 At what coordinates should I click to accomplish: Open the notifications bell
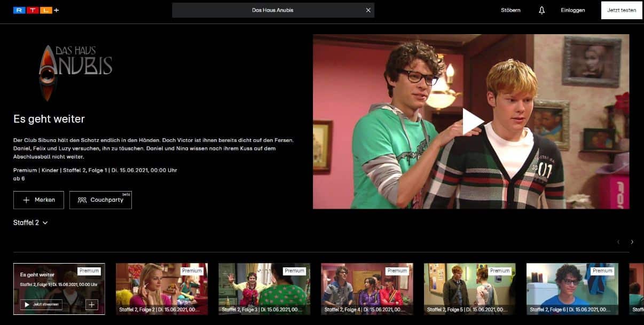pyautogui.click(x=541, y=10)
